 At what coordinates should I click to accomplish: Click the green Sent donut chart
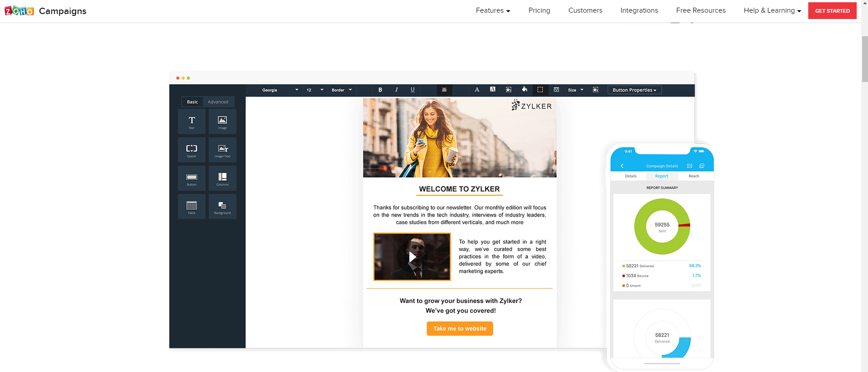(x=662, y=227)
